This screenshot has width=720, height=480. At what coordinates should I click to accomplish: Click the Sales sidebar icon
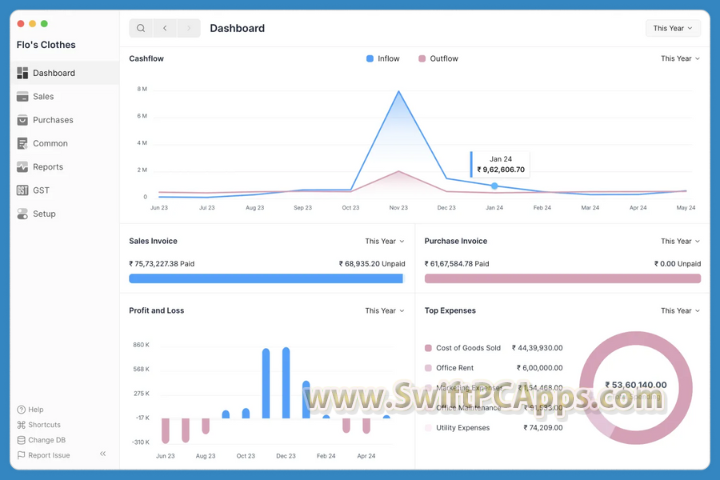23,97
